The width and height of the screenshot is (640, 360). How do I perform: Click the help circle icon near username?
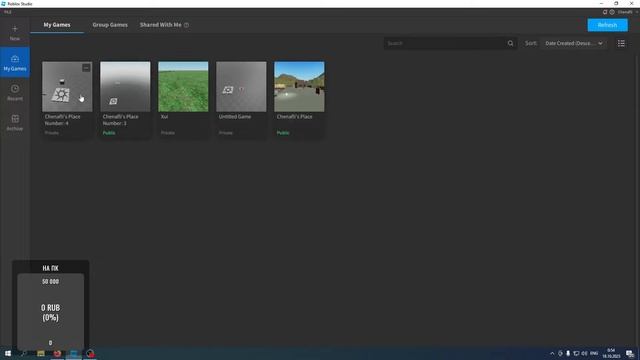point(612,12)
